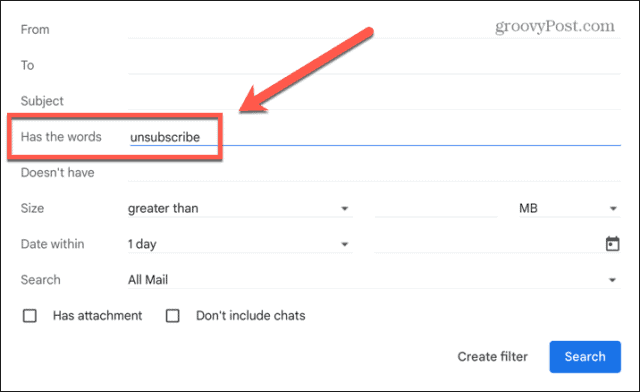The image size is (640, 392).
Task: Click the 'Has attachment' label text
Action: point(98,316)
